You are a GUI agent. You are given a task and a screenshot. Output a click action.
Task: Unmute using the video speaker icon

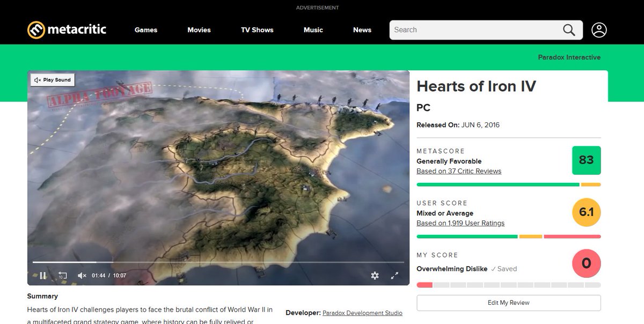82,276
